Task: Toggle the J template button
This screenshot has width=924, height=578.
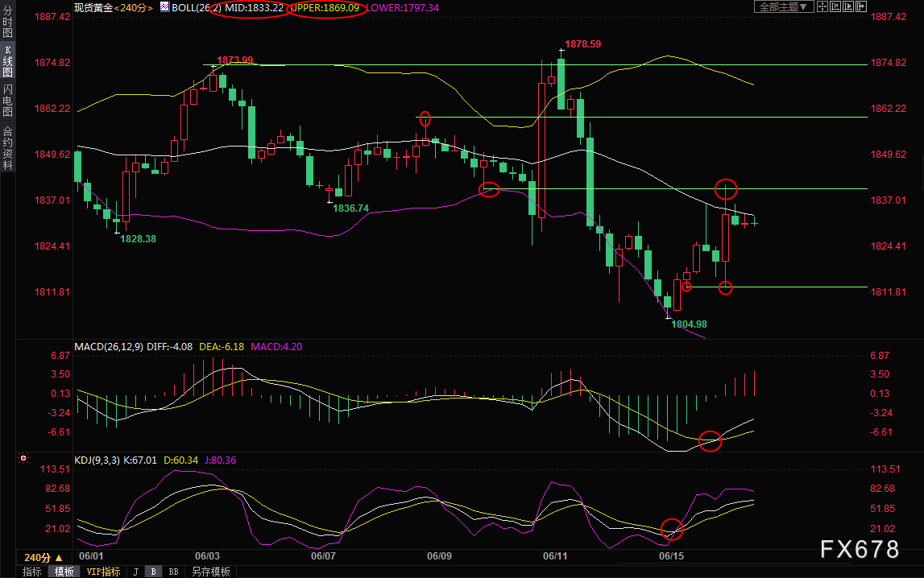Action: pos(135,572)
